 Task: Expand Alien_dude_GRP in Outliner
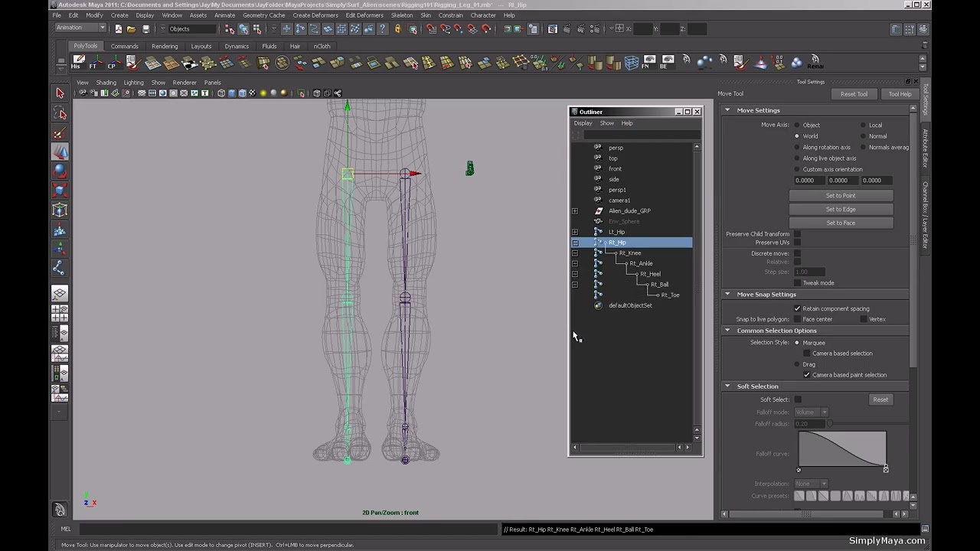click(575, 211)
